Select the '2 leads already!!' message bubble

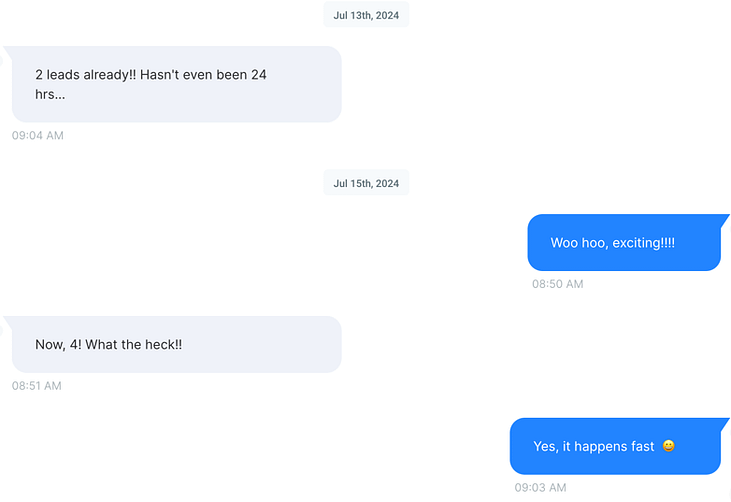click(177, 84)
